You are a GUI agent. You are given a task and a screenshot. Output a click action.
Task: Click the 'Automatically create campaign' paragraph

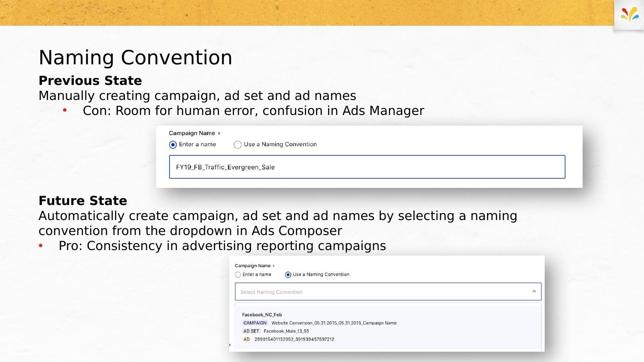(278, 223)
